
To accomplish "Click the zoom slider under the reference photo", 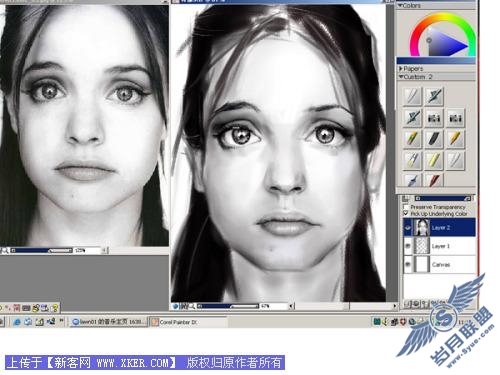I will coord(42,250).
